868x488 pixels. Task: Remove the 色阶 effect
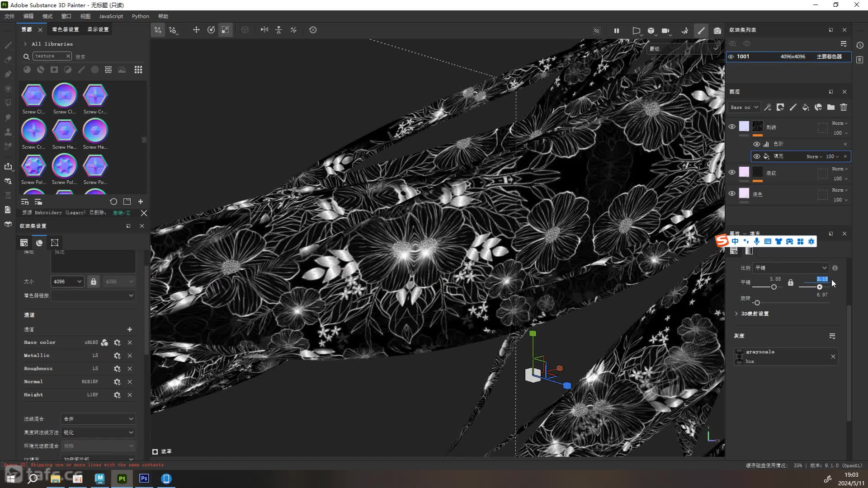[x=845, y=144]
